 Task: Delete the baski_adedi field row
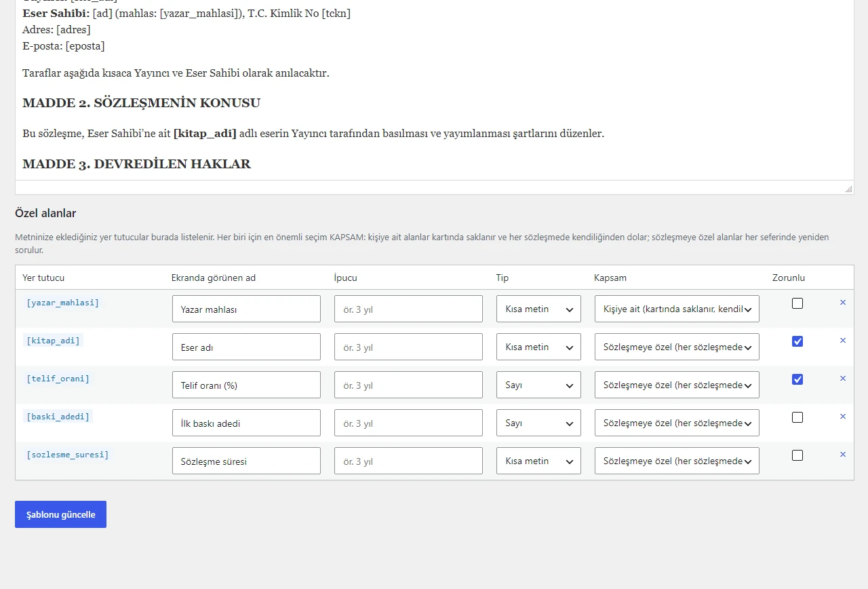coord(843,417)
